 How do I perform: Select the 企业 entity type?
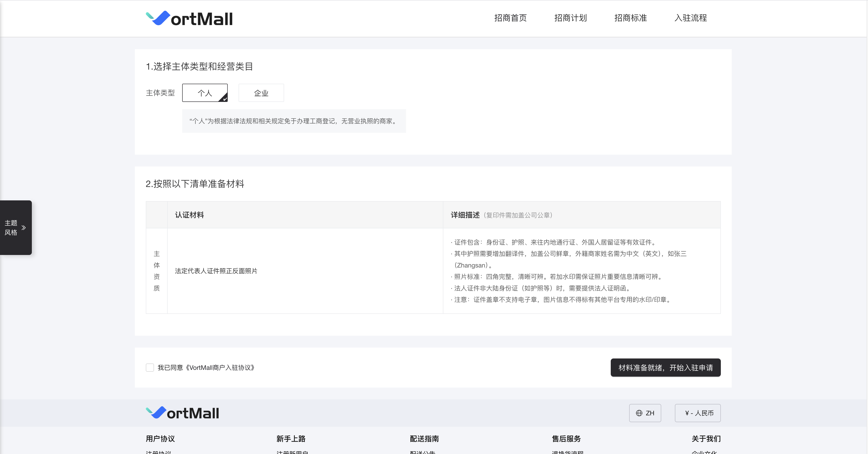(x=261, y=93)
